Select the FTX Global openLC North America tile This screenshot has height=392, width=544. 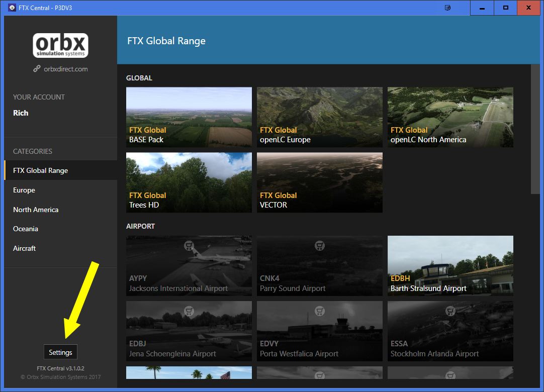450,117
